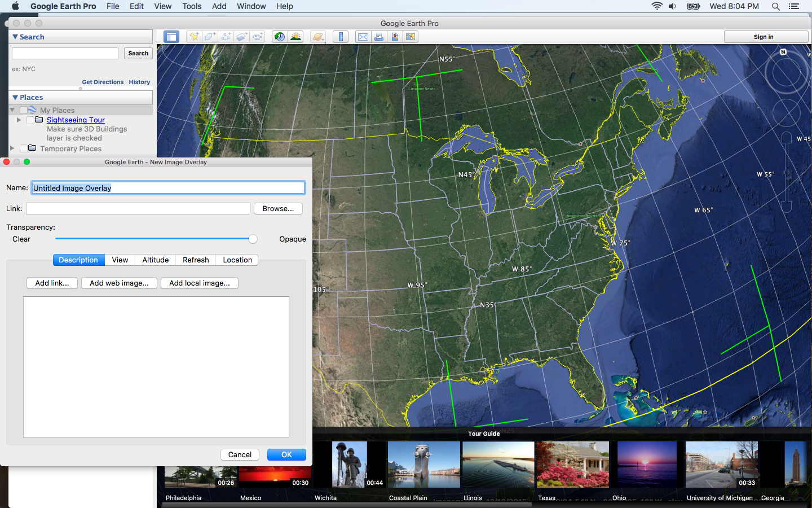Open the Notification Center
The width and height of the screenshot is (812, 508).
[794, 6]
